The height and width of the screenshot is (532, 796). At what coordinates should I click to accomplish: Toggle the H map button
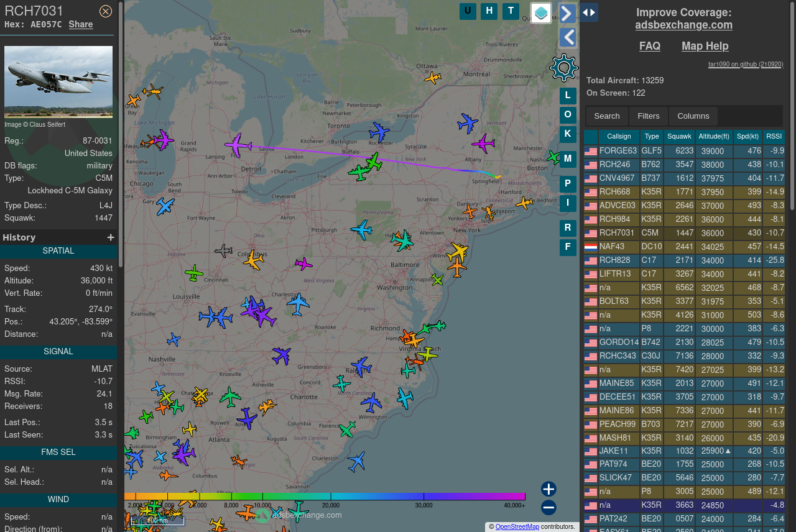(x=489, y=11)
